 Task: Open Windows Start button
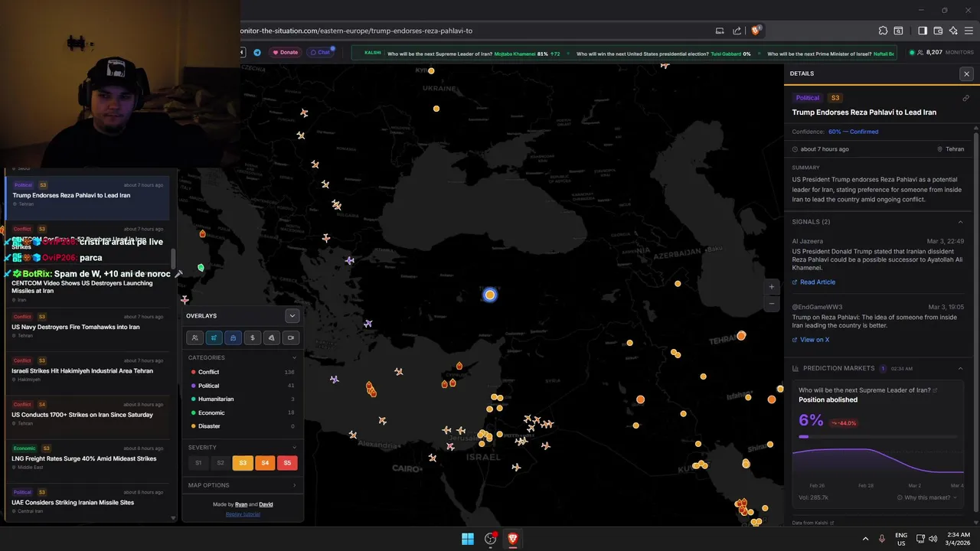[467, 539]
